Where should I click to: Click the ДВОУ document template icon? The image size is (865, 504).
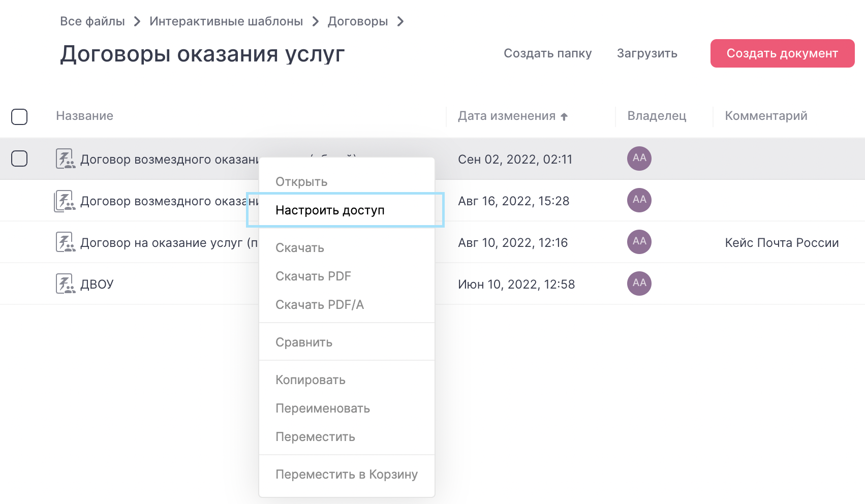tap(65, 283)
